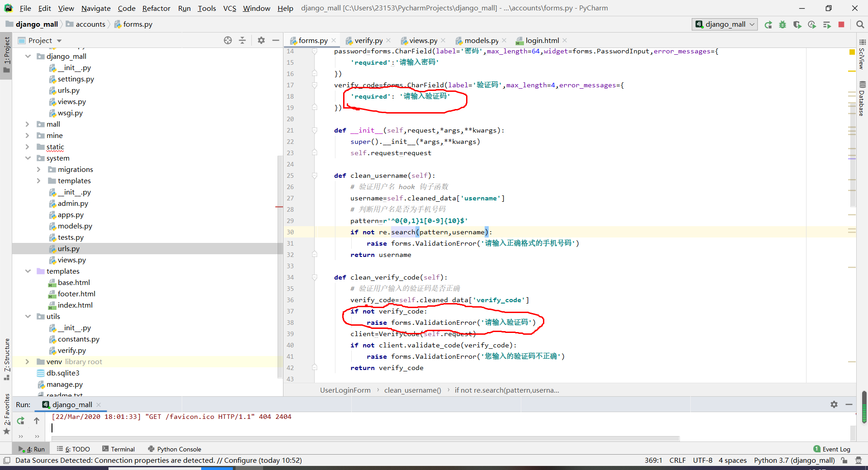This screenshot has width=868, height=470.
Task: Open the django_mall run configuration dropdown
Action: pyautogui.click(x=725, y=24)
